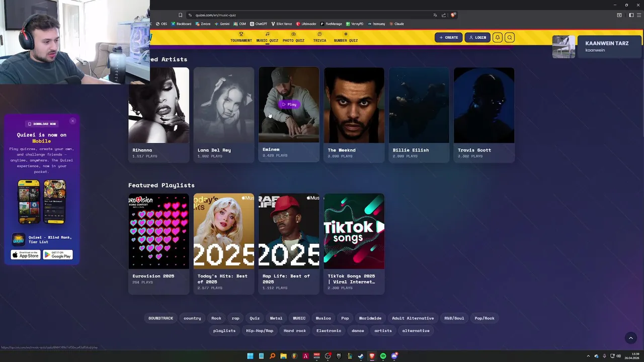Screen dimensions: 644x362
Task: Select the Worldwide tag
Action: [x=370, y=318]
